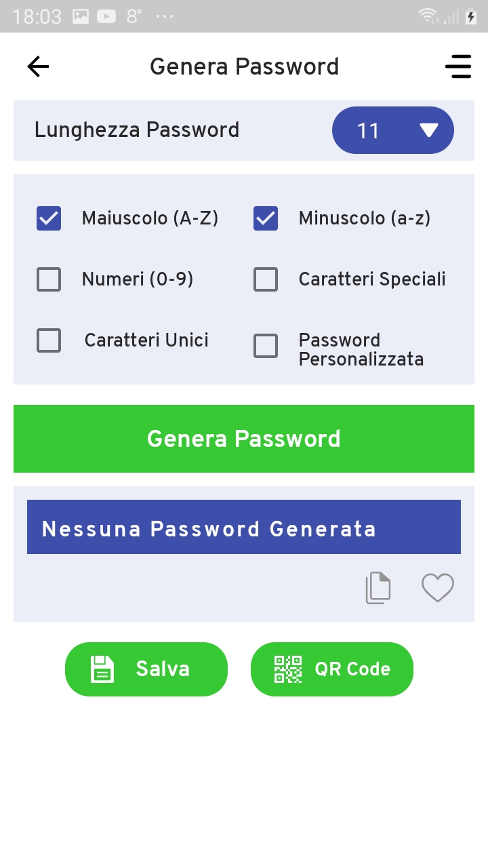Open the hamburger menu icon
The width and height of the screenshot is (488, 868).
tap(458, 66)
